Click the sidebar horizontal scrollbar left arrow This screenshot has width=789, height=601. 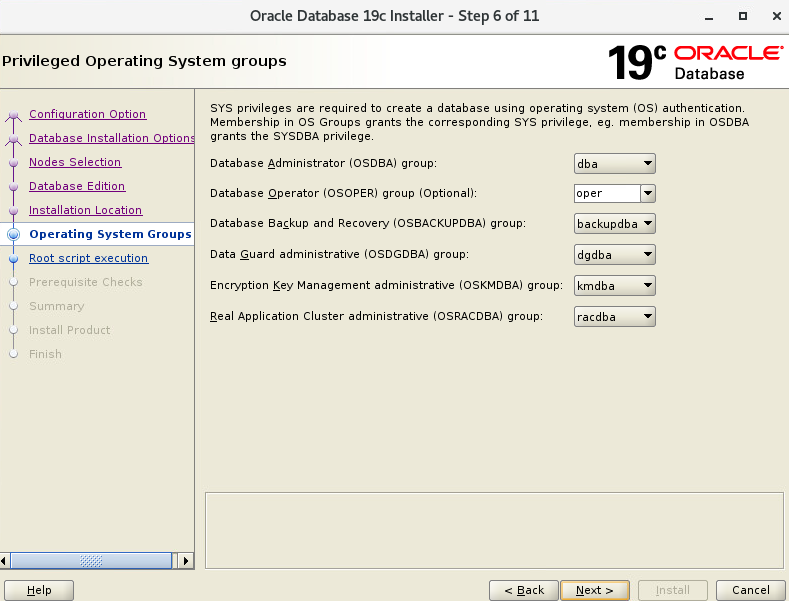tap(7, 561)
